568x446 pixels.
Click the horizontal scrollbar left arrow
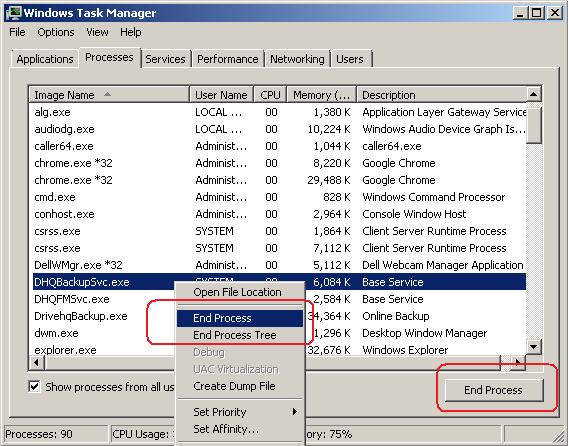click(x=37, y=362)
